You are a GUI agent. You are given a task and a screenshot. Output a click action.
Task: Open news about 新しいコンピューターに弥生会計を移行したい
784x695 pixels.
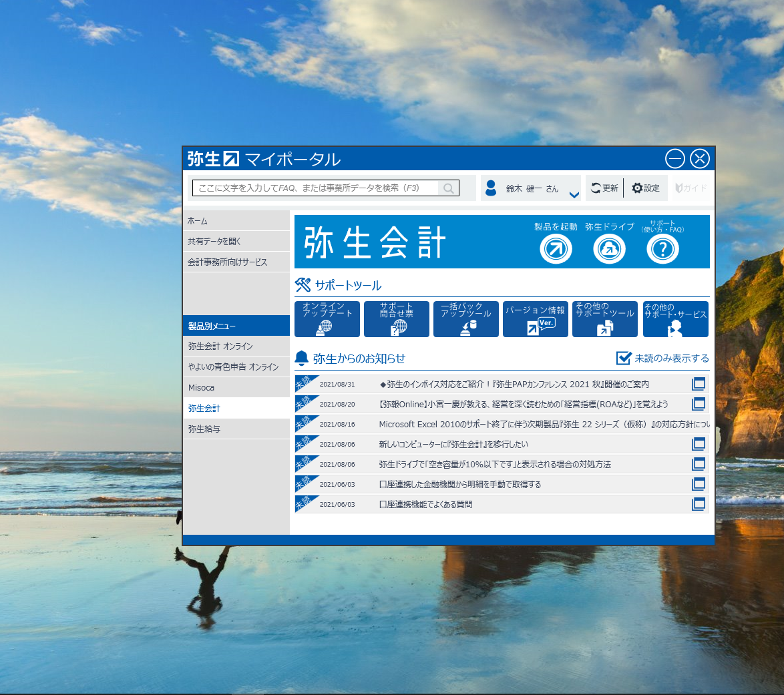coord(453,444)
